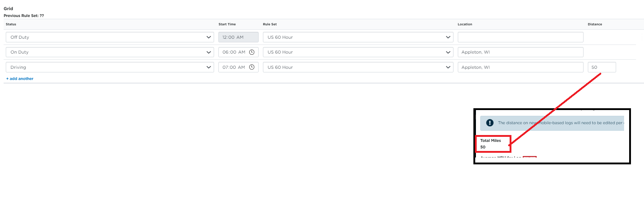Click the '+ add another' link
This screenshot has width=644, height=202.
(20, 79)
